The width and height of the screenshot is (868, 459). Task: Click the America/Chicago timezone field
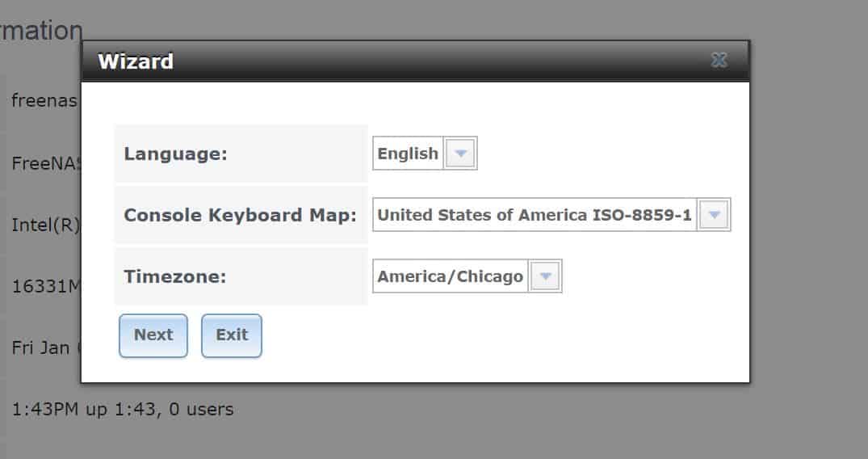(451, 276)
